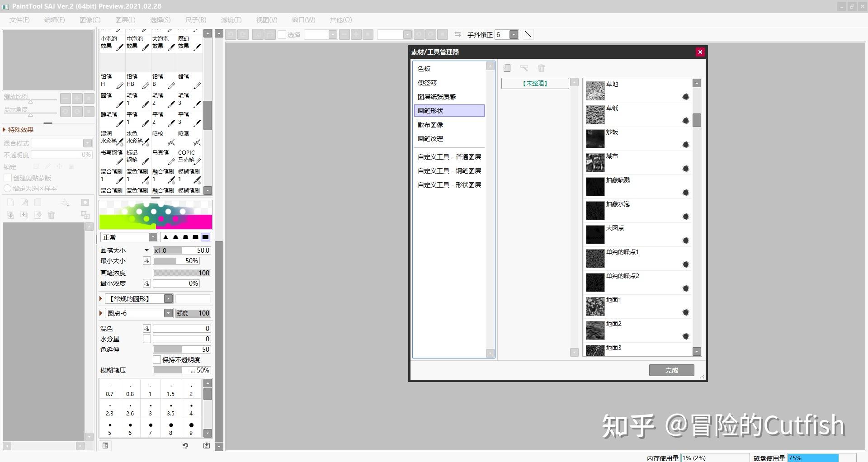868x462 pixels.
Task: Click the 草地 material thumbnail
Action: (595, 90)
